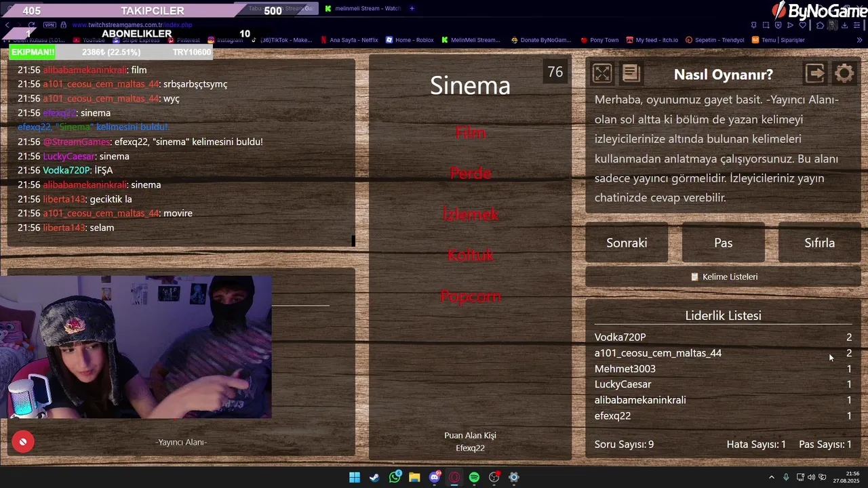Switch to Opera GX in taskbar
The height and width of the screenshot is (488, 868).
pos(454,477)
